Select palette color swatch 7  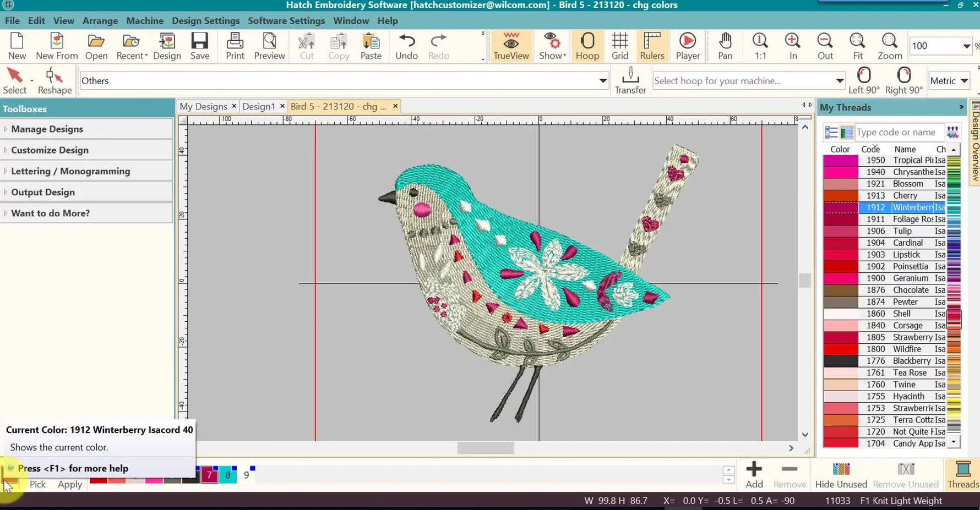[209, 475]
